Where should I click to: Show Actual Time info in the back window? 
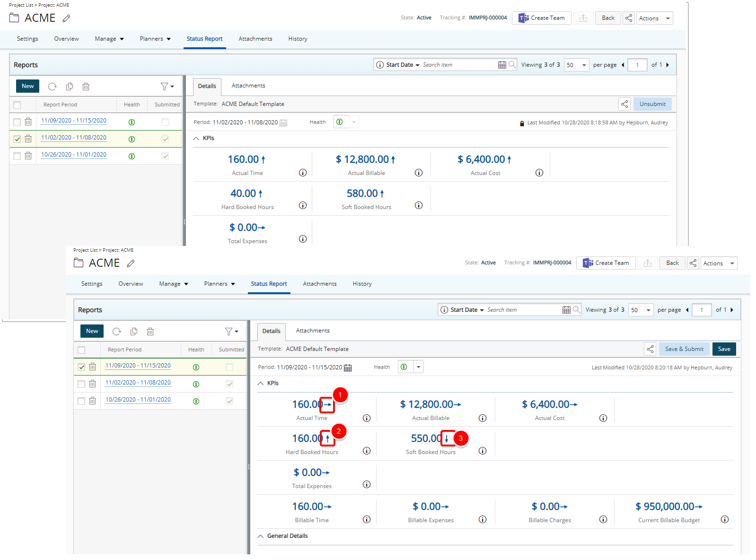coord(303,173)
